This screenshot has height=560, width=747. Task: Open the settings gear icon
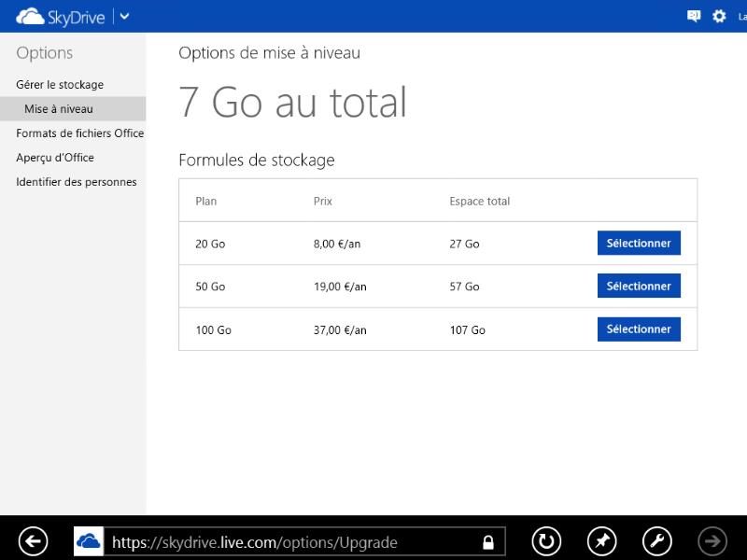click(719, 16)
